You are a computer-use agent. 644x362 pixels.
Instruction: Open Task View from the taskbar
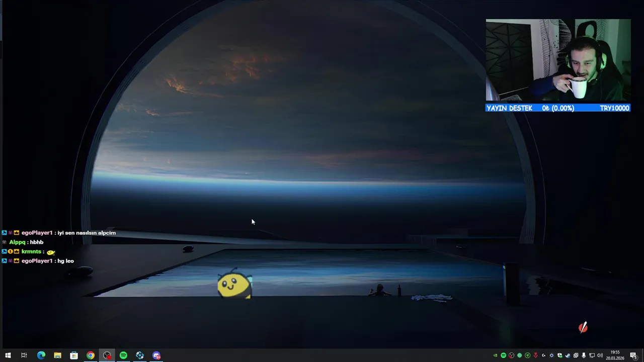pyautogui.click(x=24, y=355)
